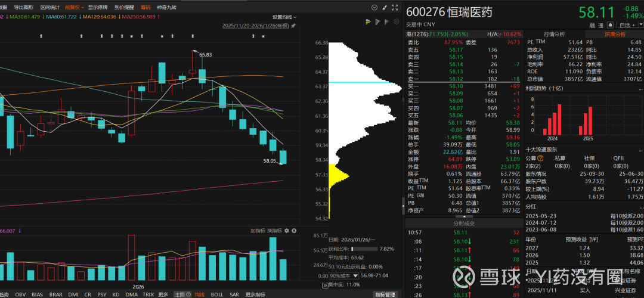Select the PSY indicator tab
Image resolution: width=644 pixels, height=298 pixels.
102,294
